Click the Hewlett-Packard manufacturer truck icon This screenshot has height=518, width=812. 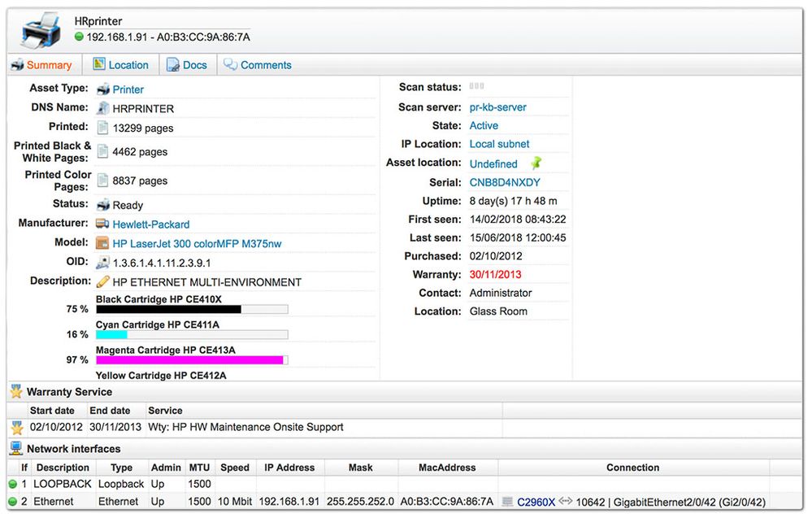[x=102, y=224]
